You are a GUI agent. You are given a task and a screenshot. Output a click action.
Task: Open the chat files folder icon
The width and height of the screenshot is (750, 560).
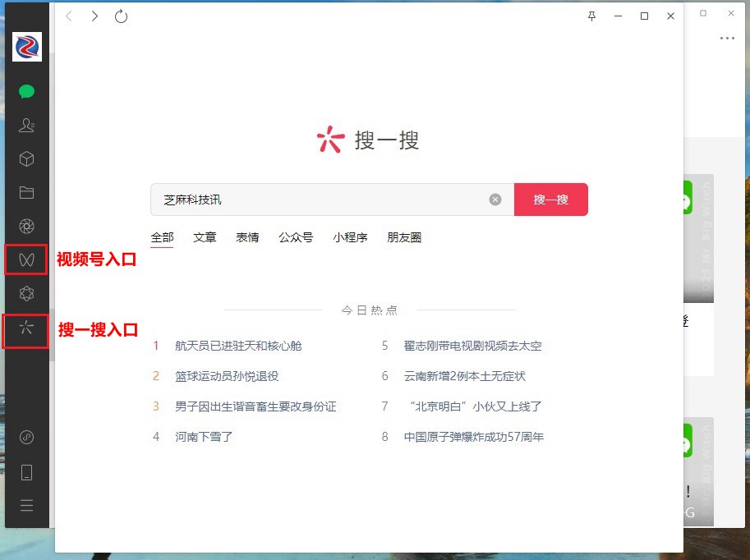click(25, 192)
